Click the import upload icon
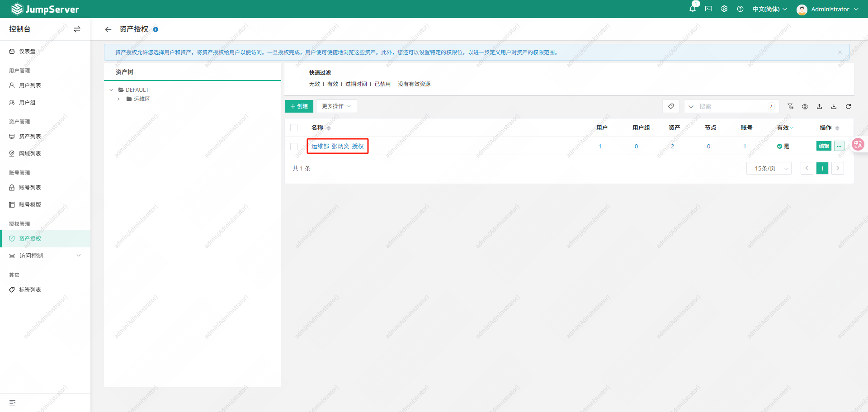Image resolution: width=868 pixels, height=412 pixels. click(x=819, y=106)
